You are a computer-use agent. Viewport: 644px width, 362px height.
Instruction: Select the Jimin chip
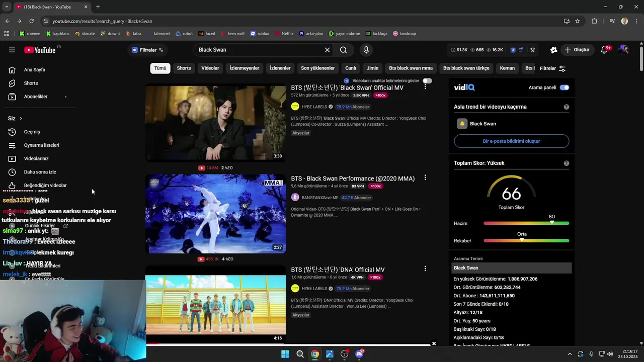[x=372, y=68]
